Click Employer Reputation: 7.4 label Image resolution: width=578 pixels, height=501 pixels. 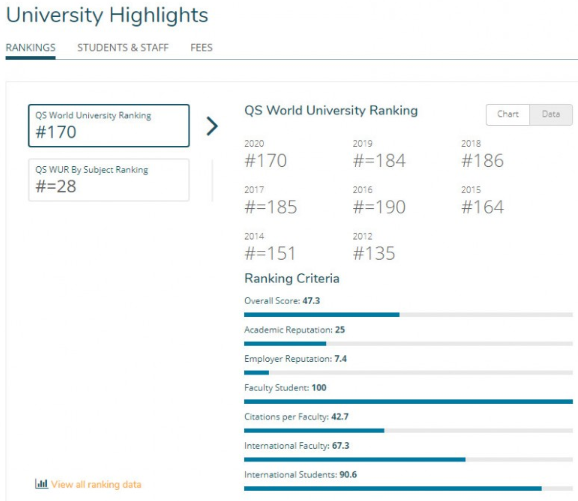click(295, 359)
